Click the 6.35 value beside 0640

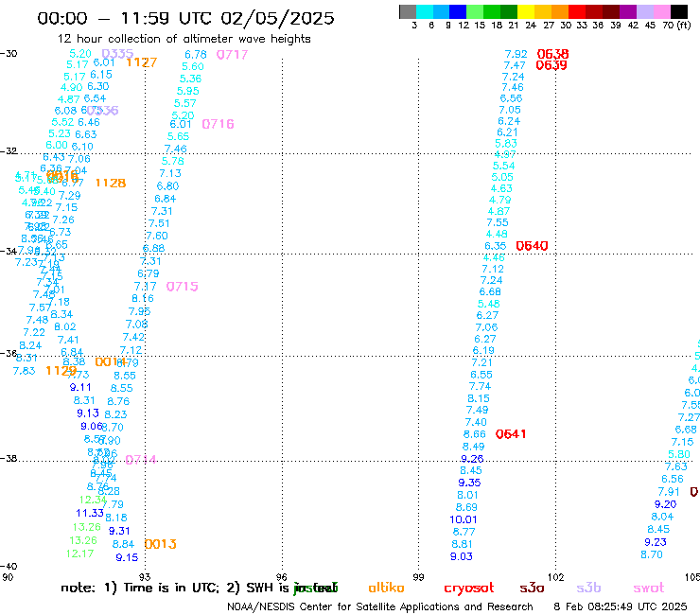(496, 246)
